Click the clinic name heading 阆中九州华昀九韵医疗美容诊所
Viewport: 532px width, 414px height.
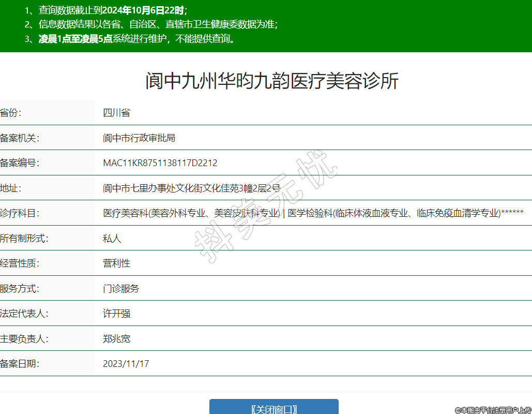pos(272,82)
